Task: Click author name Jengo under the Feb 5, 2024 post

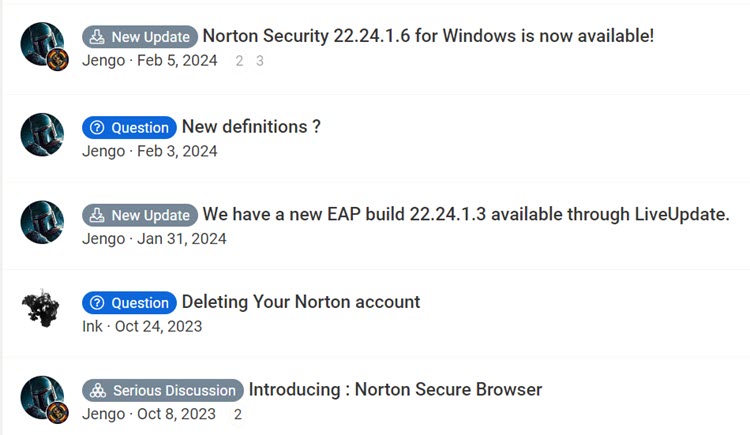Action: 103,61
